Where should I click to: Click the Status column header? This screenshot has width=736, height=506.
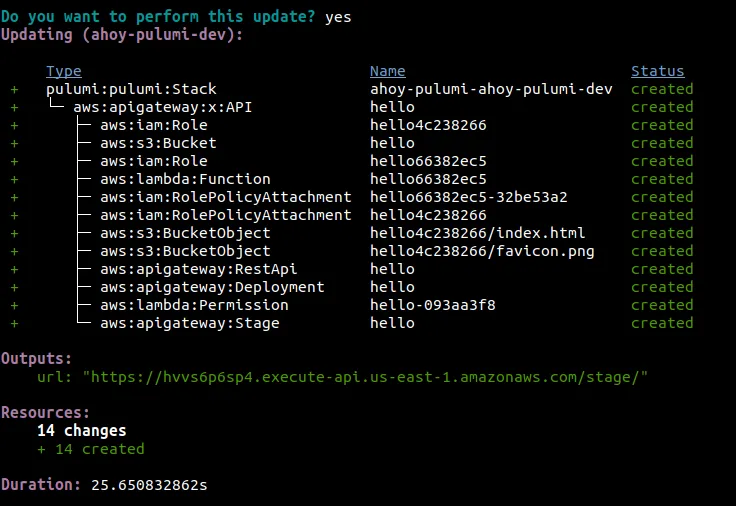658,71
